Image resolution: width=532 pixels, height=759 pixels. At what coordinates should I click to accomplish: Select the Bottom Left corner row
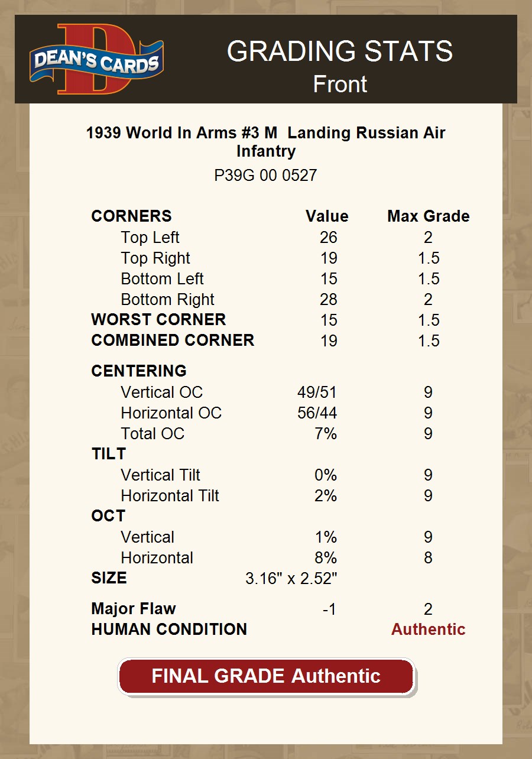click(162, 279)
